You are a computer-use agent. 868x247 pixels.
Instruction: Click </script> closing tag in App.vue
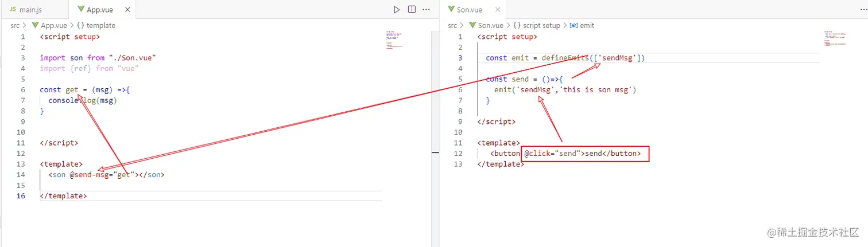[59, 143]
